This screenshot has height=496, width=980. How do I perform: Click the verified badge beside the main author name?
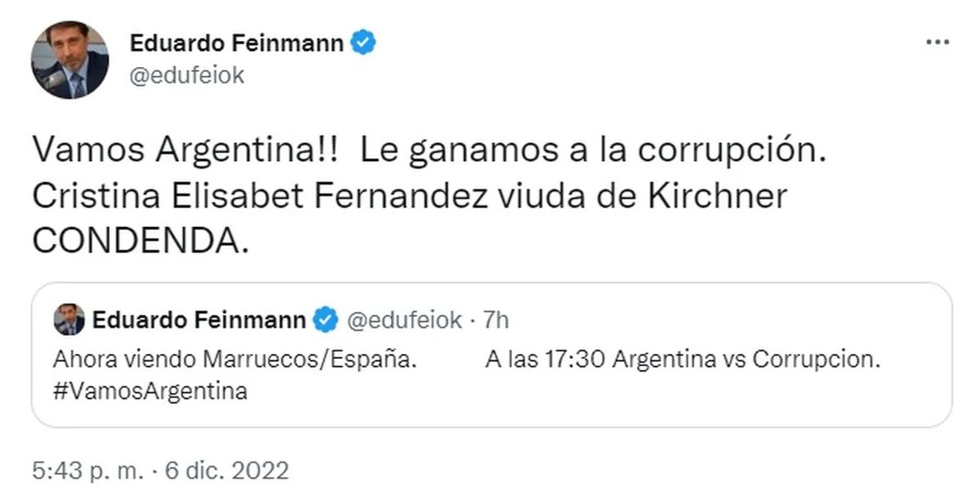tap(364, 43)
